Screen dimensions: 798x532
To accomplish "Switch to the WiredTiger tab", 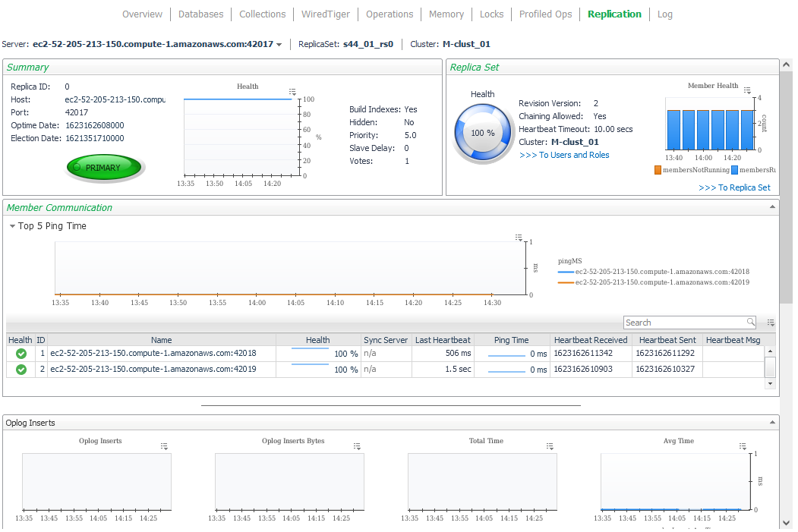I will tap(326, 14).
